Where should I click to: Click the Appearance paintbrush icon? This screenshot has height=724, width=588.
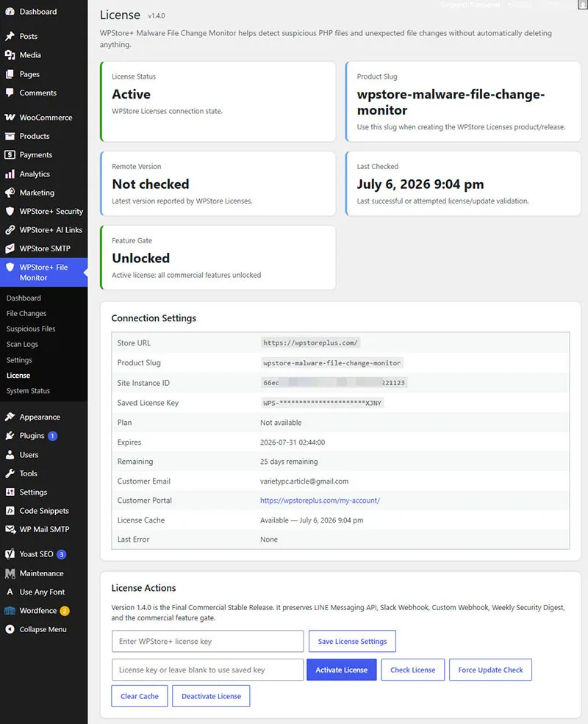[10, 417]
